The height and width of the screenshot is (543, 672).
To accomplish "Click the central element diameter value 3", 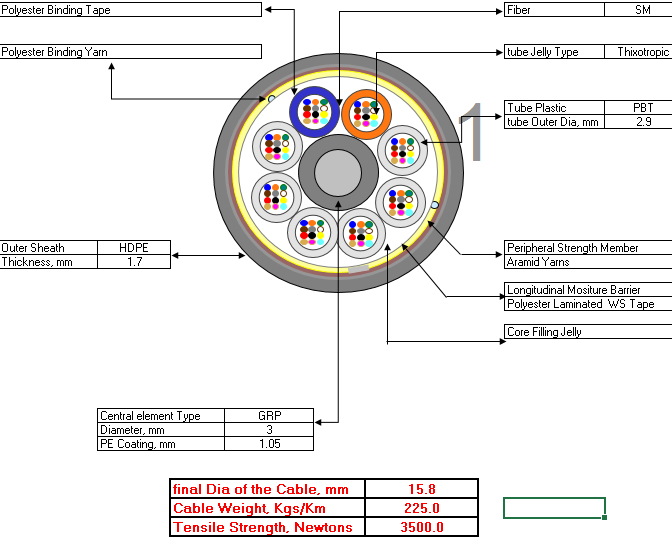I will click(x=269, y=430).
